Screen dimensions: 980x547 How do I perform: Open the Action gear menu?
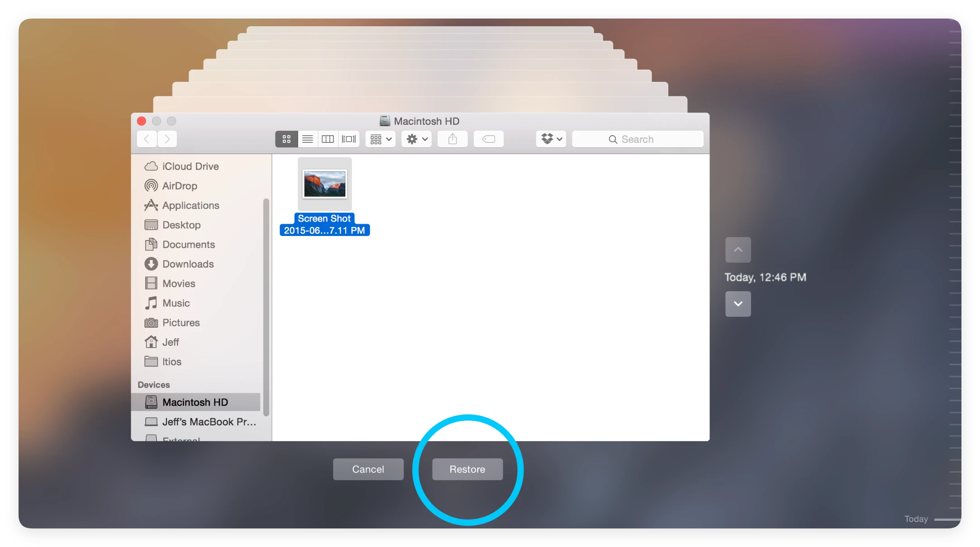click(x=417, y=139)
